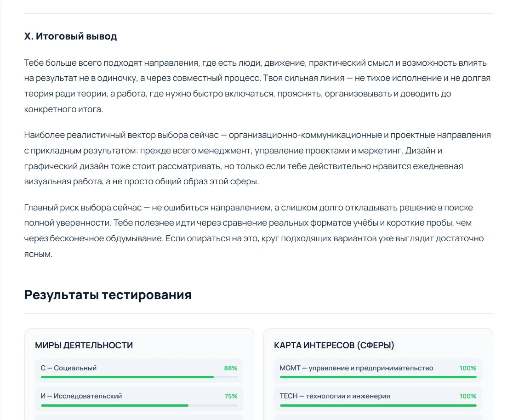513x420 pixels.
Task: Open the "TECH — технологии и инженерия" row
Action: point(378,399)
